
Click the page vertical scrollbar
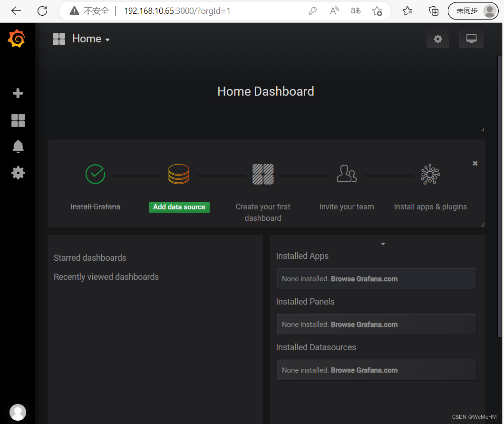click(500, 196)
